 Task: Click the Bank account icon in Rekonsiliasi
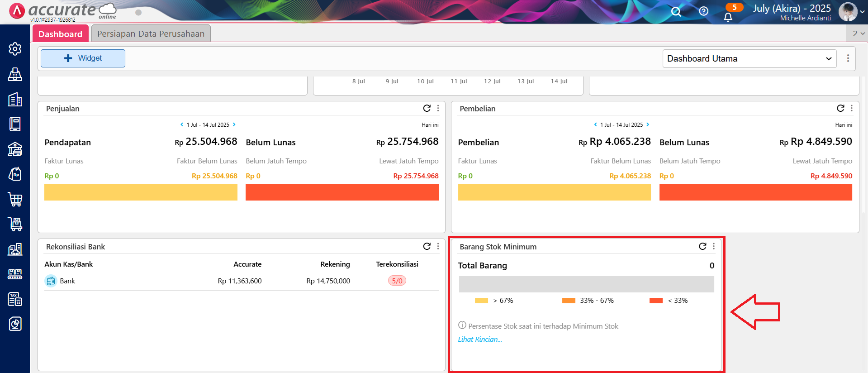pyautogui.click(x=51, y=281)
